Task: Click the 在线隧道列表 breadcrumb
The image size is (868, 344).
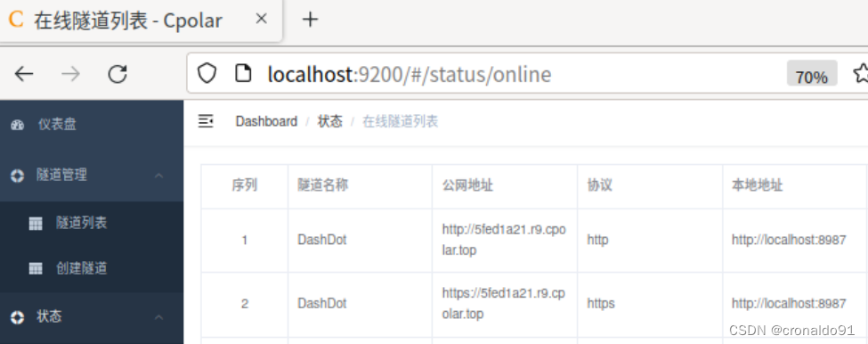Action: pyautogui.click(x=401, y=121)
